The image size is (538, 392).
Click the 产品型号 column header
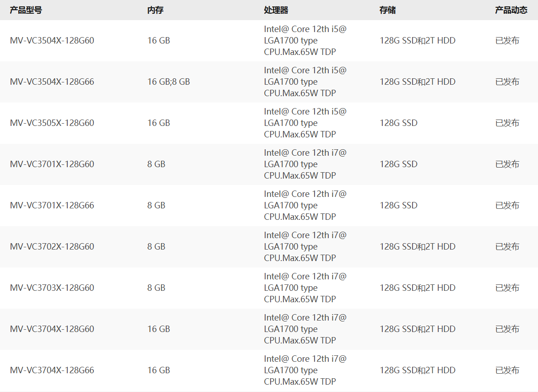[26, 10]
